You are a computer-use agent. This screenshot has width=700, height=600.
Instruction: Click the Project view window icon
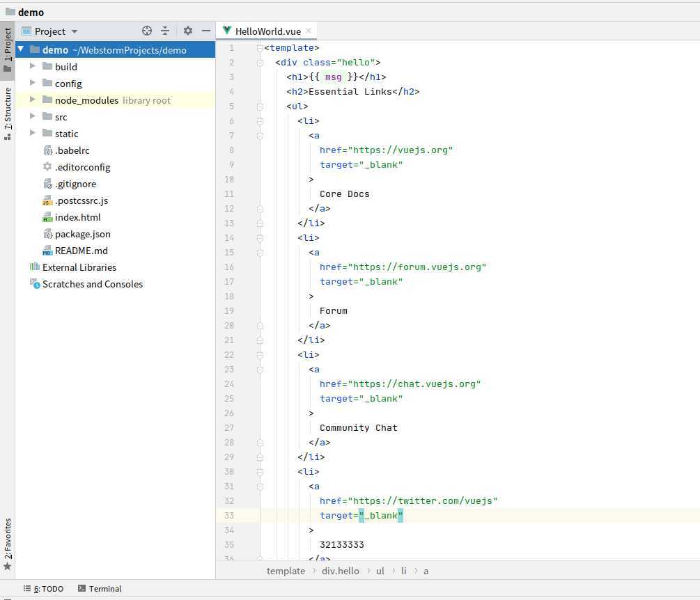[26, 31]
